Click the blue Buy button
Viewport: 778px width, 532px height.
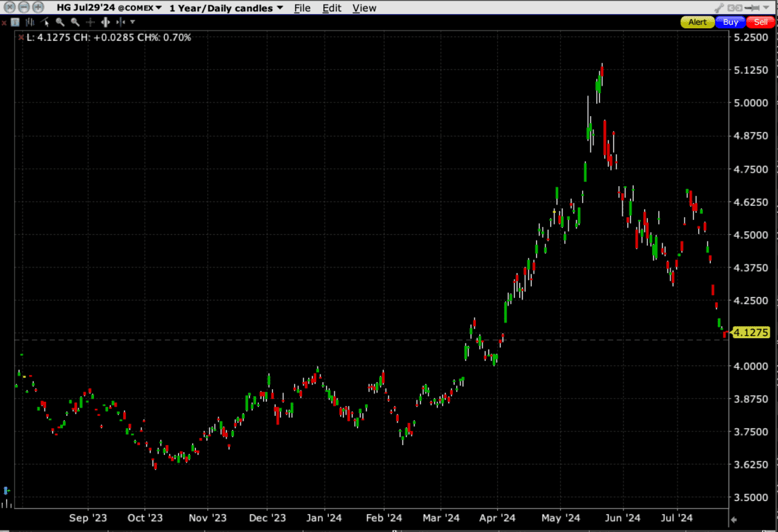coord(729,22)
